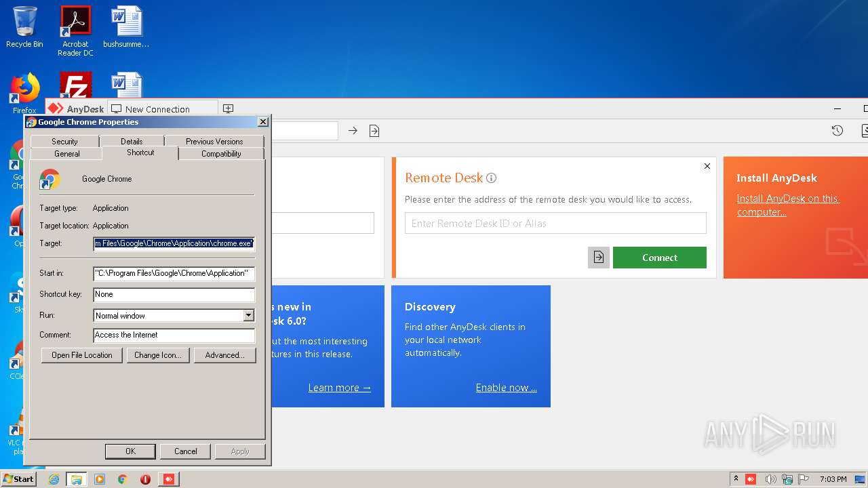
Task: Switch to the Security tab
Action: [x=64, y=141]
